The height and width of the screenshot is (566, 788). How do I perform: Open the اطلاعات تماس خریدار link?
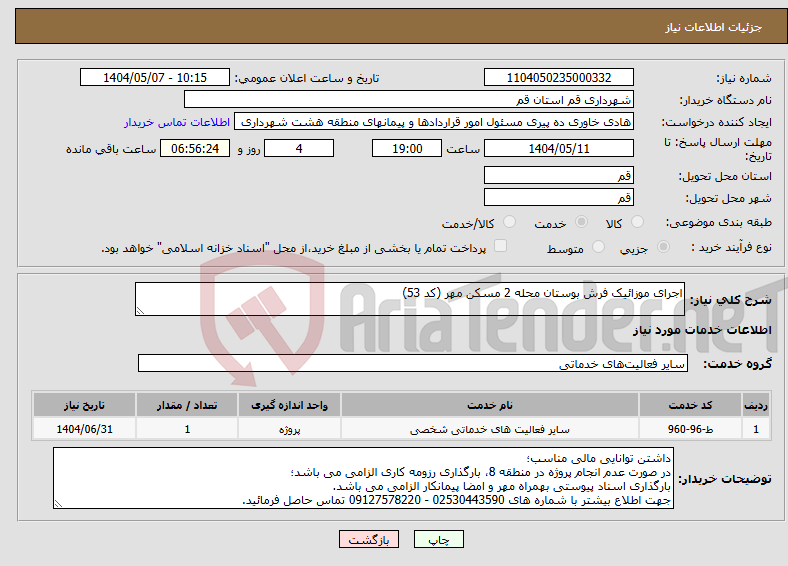pos(177,122)
